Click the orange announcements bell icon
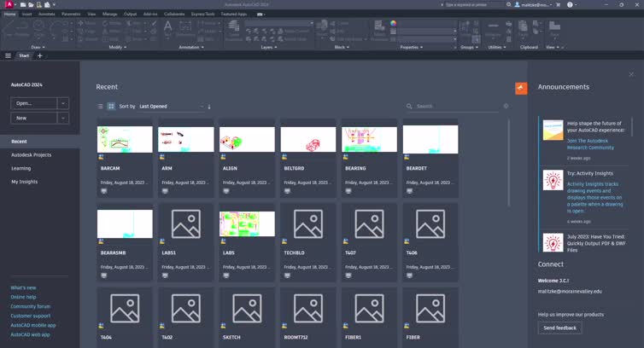 521,88
